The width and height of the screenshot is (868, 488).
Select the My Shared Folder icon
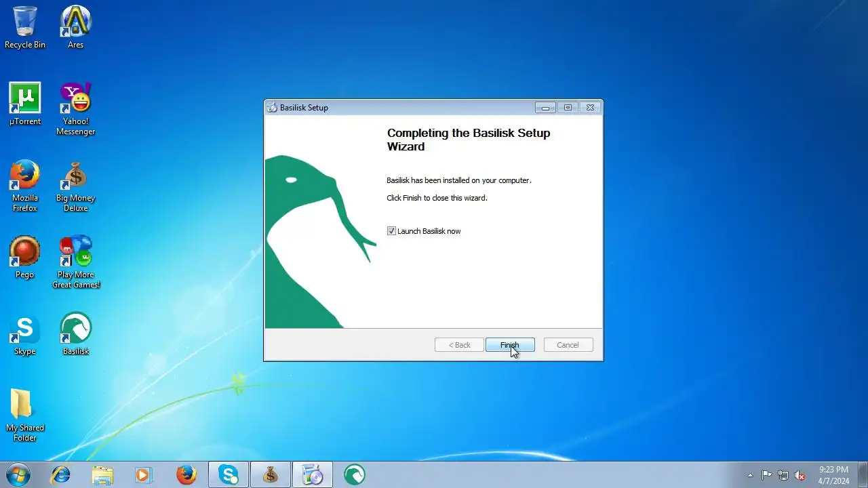[25, 415]
